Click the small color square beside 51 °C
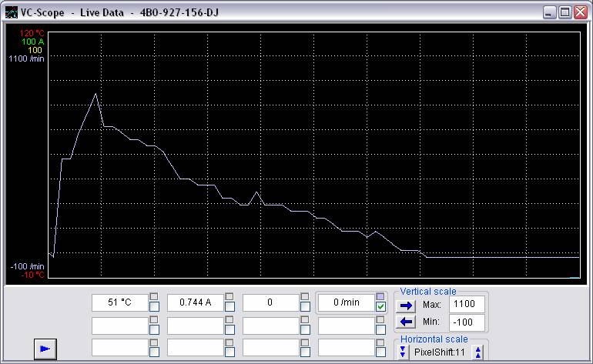Screen dimensions: 593x364 (155, 296)
